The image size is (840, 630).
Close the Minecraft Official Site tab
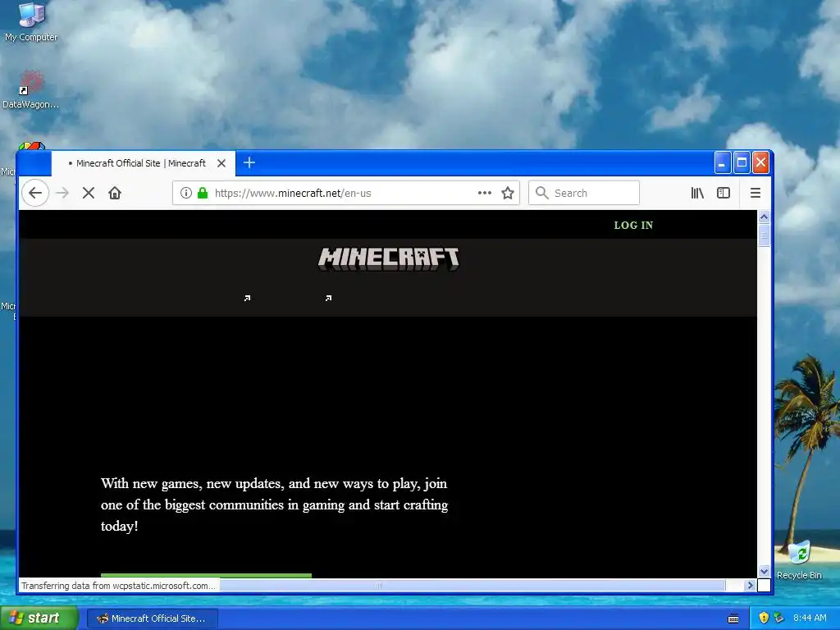(x=221, y=163)
